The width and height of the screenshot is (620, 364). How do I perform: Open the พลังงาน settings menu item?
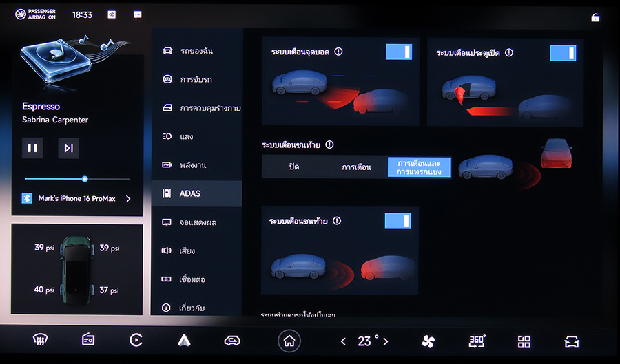point(196,165)
